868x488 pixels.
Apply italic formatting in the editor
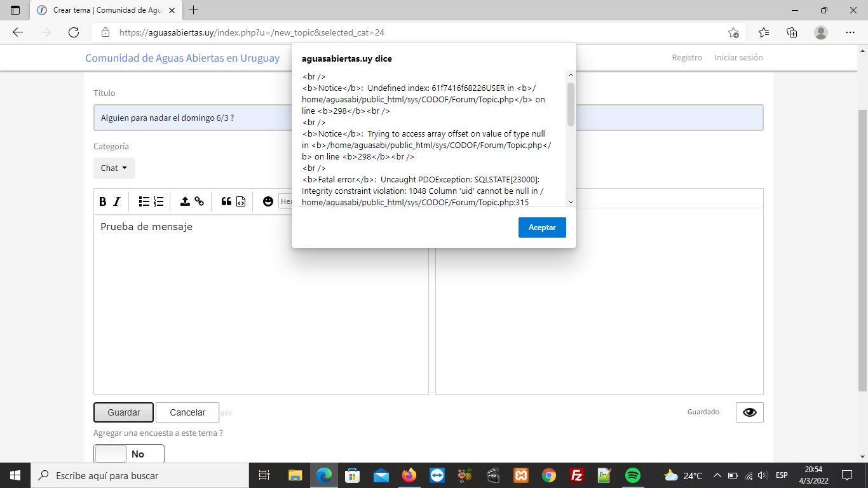[117, 201]
